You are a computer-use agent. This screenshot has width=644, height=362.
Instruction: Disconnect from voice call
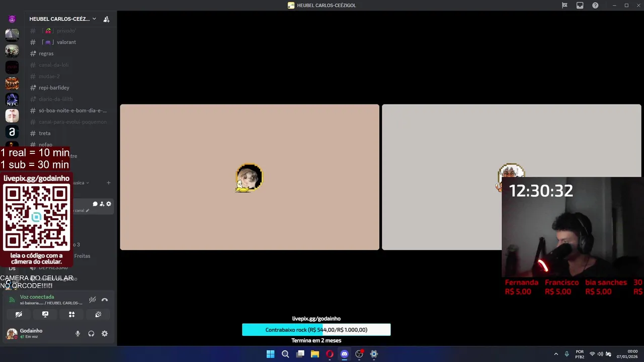click(x=105, y=300)
